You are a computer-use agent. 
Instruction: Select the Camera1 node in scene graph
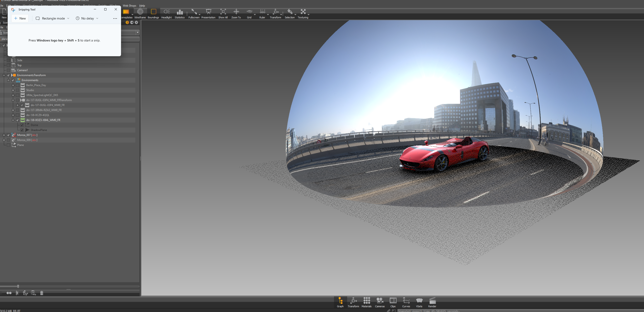(x=22, y=70)
